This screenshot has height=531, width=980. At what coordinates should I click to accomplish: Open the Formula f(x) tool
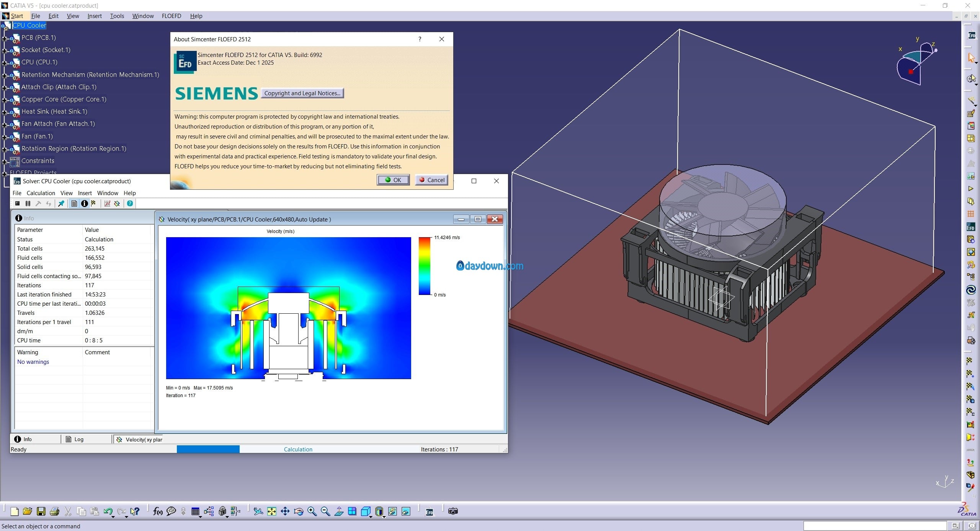pos(158,511)
